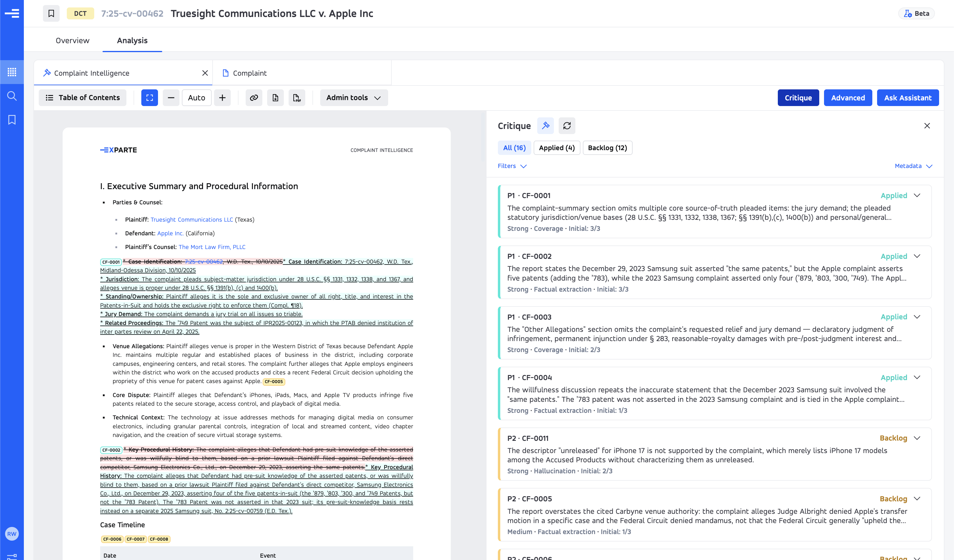Expand the CF-0011 critique card
Image resolution: width=954 pixels, height=560 pixels.
[917, 438]
